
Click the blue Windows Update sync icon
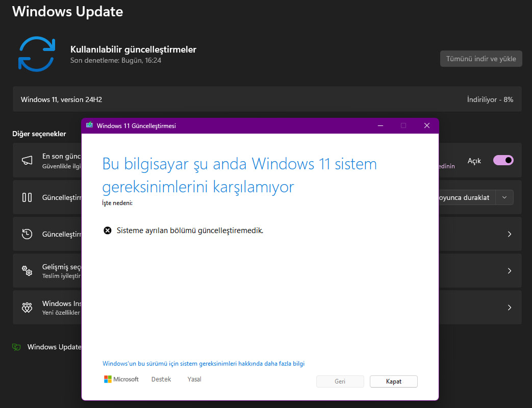[x=37, y=54]
